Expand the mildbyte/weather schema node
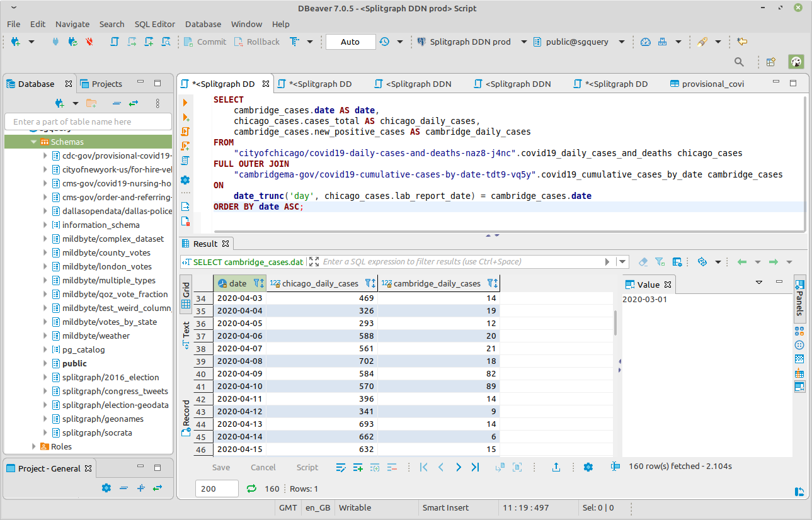The image size is (812, 520). [45, 336]
